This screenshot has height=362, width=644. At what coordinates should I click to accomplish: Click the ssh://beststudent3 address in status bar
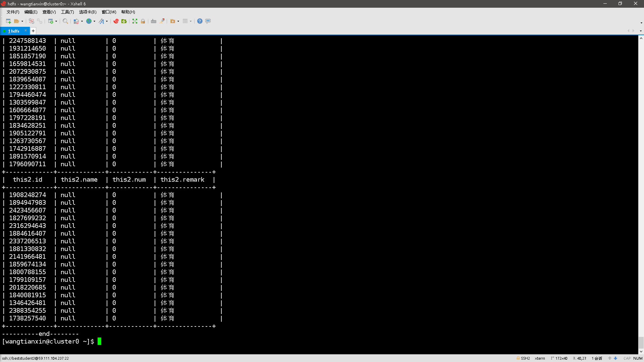pyautogui.click(x=35, y=358)
